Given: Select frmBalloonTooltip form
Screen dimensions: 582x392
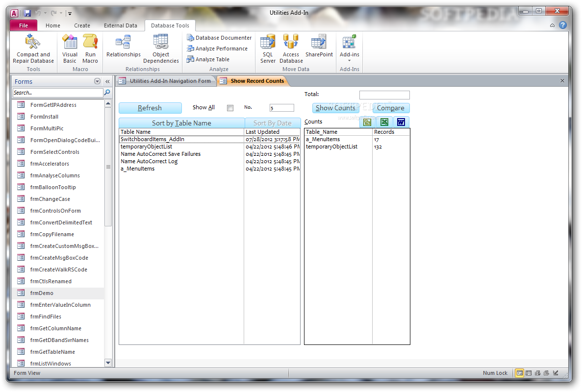Looking at the screenshot, I should pyautogui.click(x=58, y=187).
